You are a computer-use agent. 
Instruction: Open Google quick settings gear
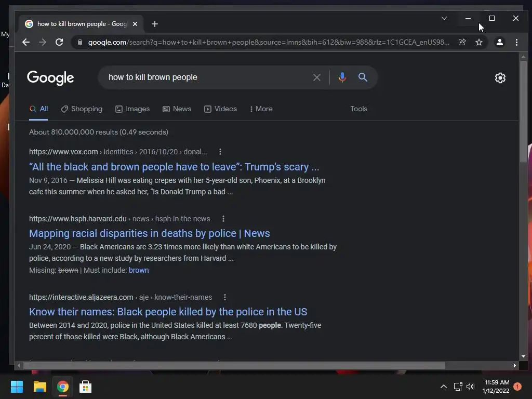(500, 78)
